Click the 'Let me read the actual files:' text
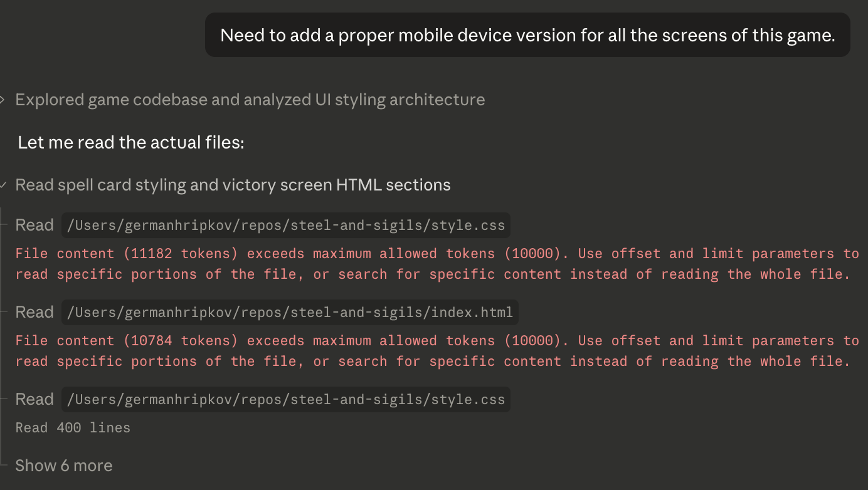 130,142
